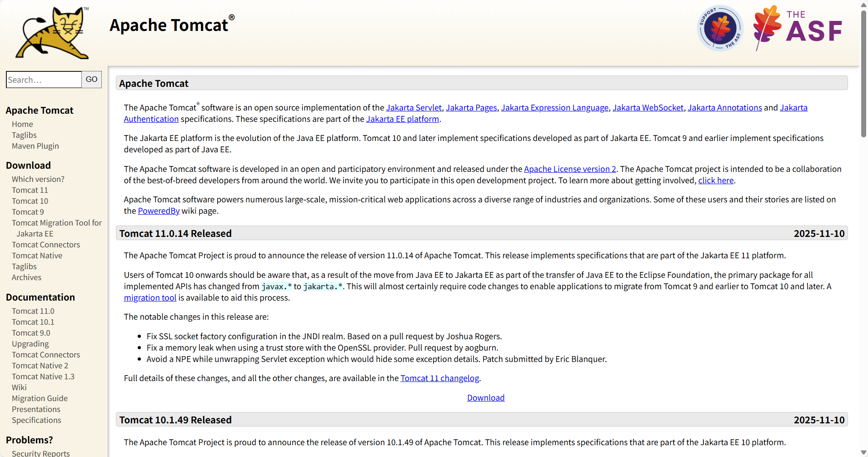This screenshot has width=868, height=457.
Task: Follow the Jakarta Servlet link
Action: (414, 108)
